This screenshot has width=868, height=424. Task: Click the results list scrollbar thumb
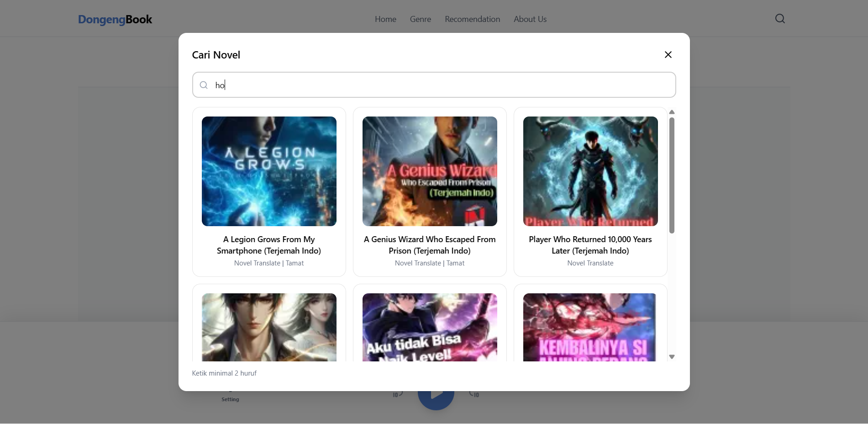(672, 175)
